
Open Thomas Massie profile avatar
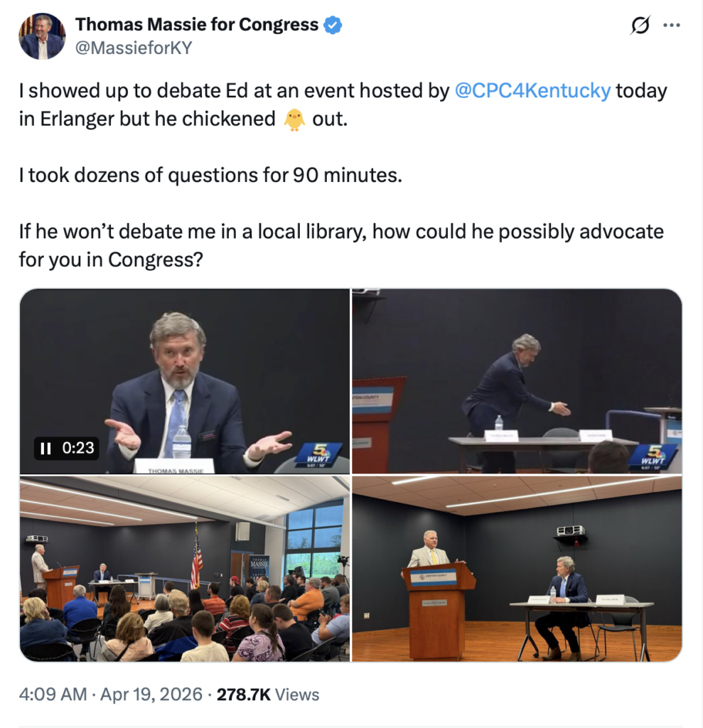(42, 36)
